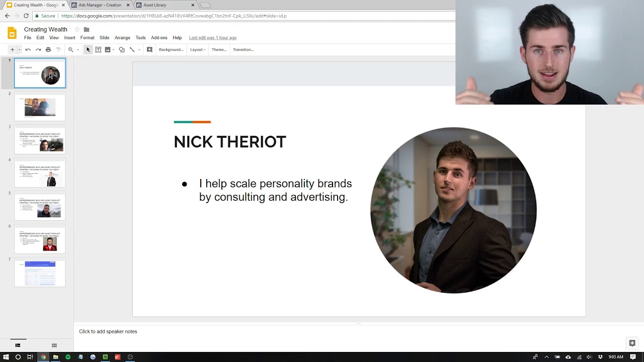Screen dimensions: 644x362
Task: Open the Layout dropdown
Action: (x=198, y=50)
